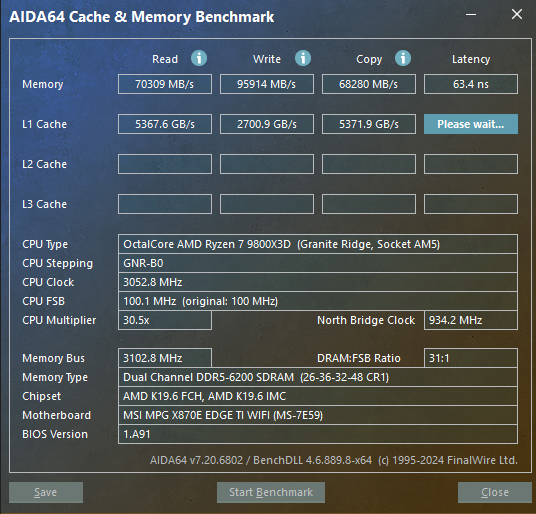
Task: Click the Chipset value AMD K19.6 FCH
Action: pos(318,396)
